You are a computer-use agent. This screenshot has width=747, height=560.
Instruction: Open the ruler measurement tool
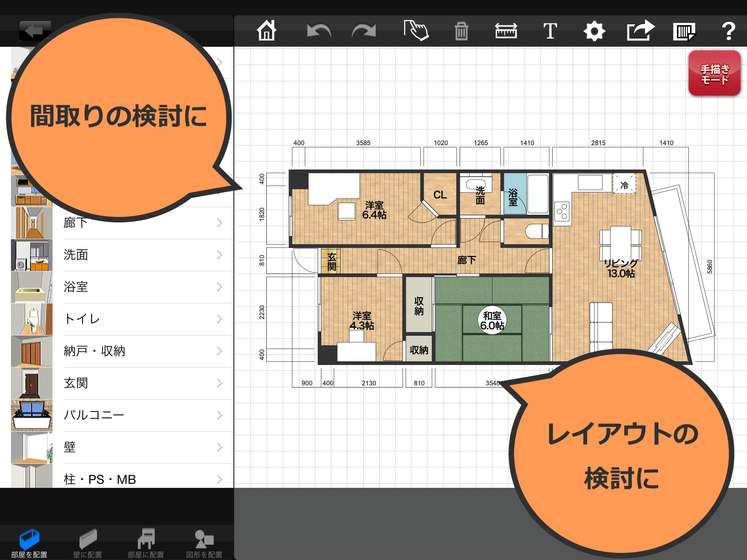[x=506, y=31]
